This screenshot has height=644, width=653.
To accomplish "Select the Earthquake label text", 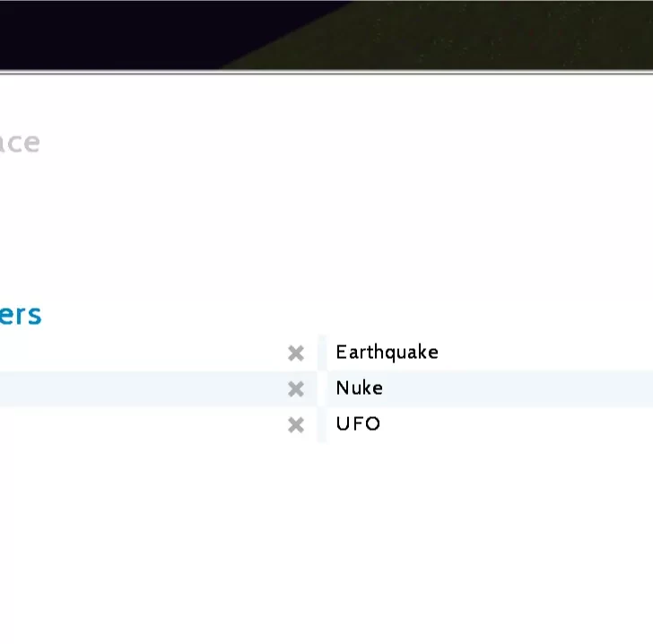I will [387, 352].
